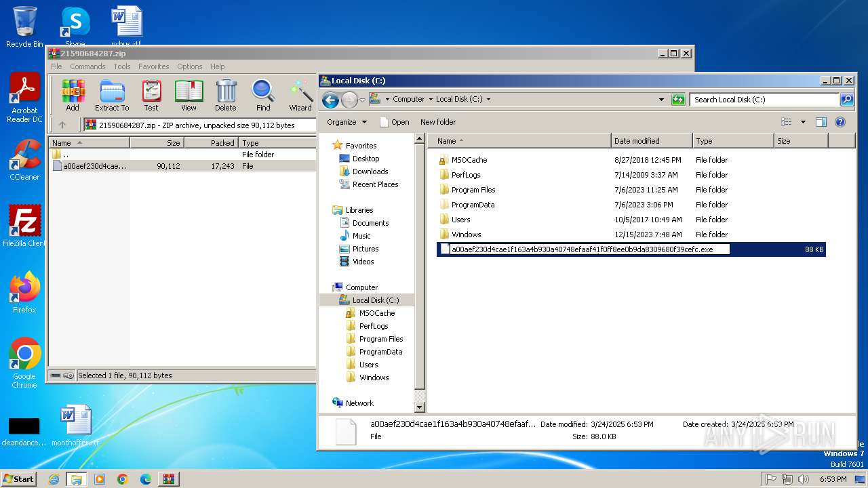The width and height of the screenshot is (868, 488).
Task: Click the Search Local Disk (C:) field
Action: [x=765, y=100]
